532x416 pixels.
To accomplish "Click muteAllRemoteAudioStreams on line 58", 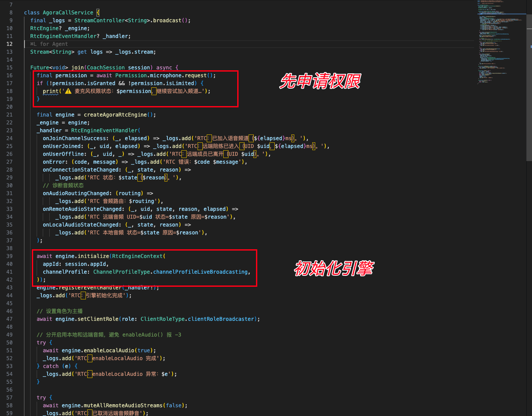I will 123,406.
